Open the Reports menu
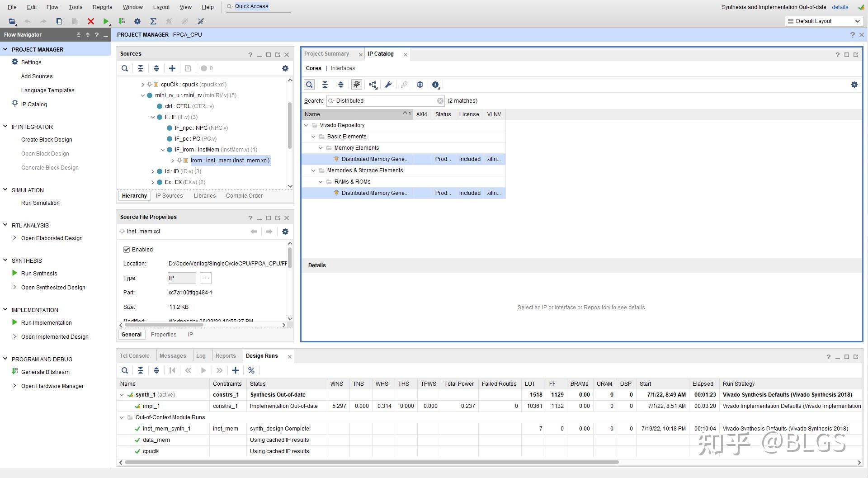The width and height of the screenshot is (868, 478). tap(102, 7)
